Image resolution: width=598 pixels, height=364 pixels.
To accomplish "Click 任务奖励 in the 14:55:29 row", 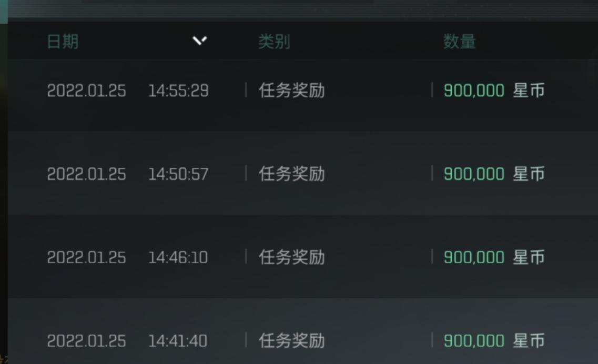I will (291, 91).
